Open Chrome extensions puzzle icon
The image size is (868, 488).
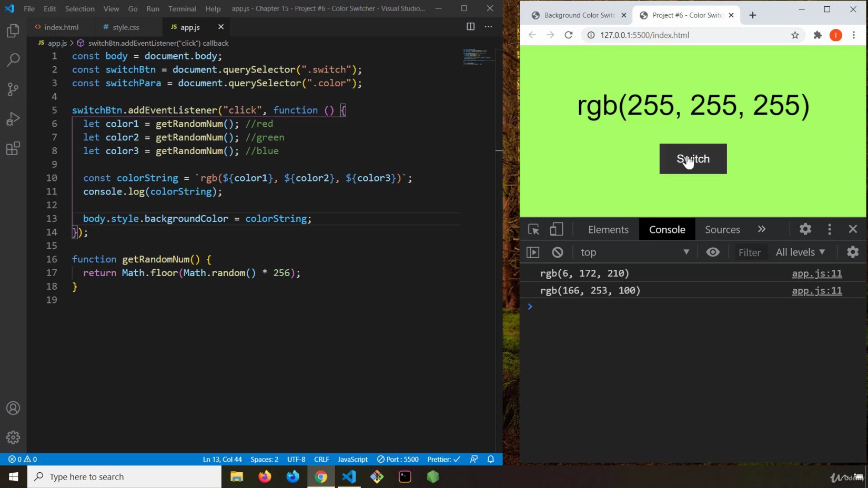tap(817, 35)
